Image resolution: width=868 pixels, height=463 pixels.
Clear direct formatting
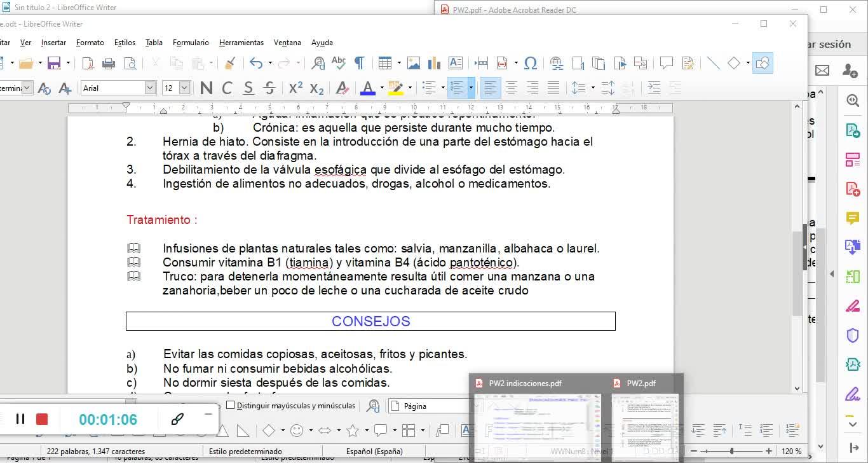click(342, 88)
